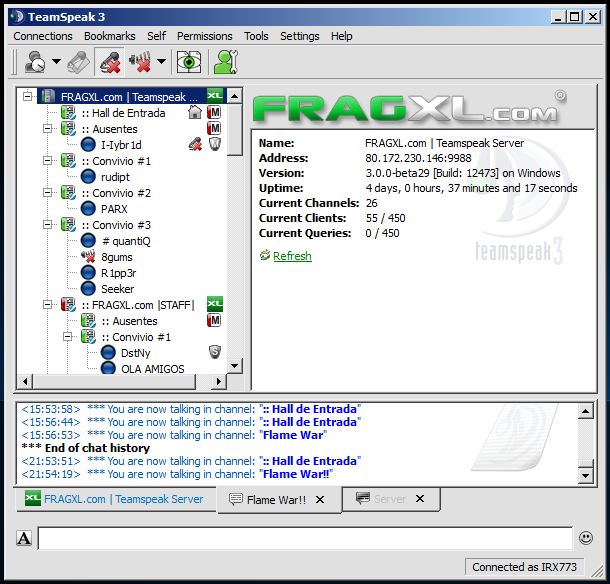Click the S shield icon next to DstNy

coord(214,353)
